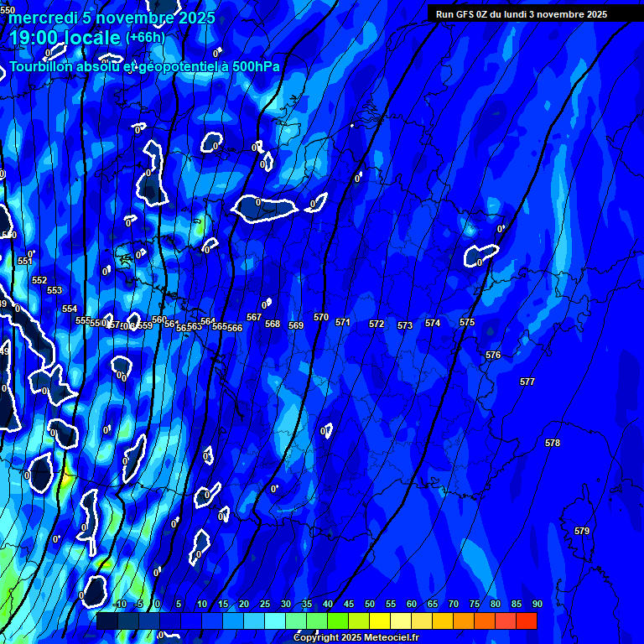Image resolution: width=644 pixels, height=644 pixels.
Task: Select the yellow legend swatch below 50
Action: [379, 621]
